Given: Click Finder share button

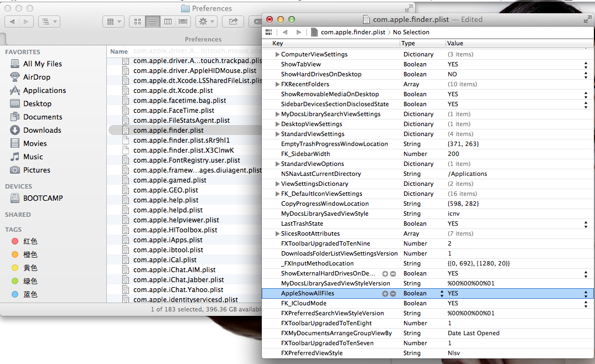Looking at the screenshot, I should [233, 22].
